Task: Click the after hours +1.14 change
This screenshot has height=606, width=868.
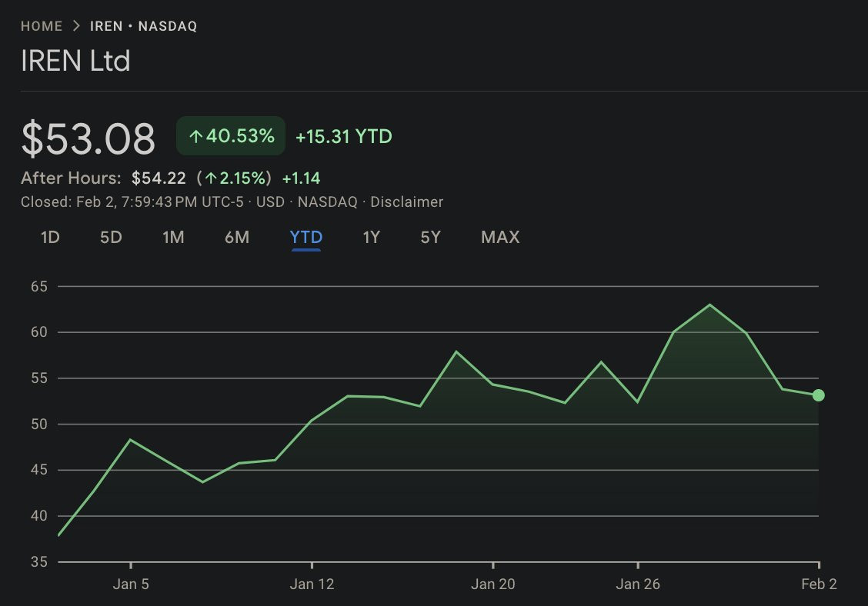Action: pyautogui.click(x=301, y=178)
